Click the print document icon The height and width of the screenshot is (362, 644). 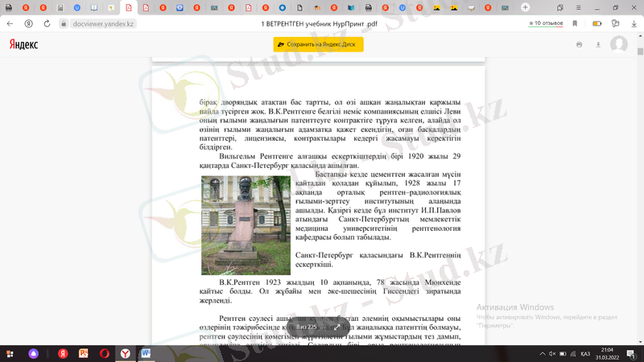click(x=579, y=44)
